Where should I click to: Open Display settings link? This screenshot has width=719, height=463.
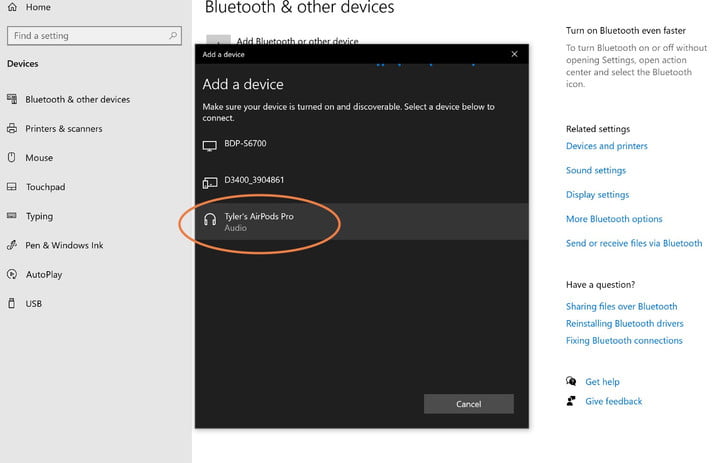pos(597,195)
